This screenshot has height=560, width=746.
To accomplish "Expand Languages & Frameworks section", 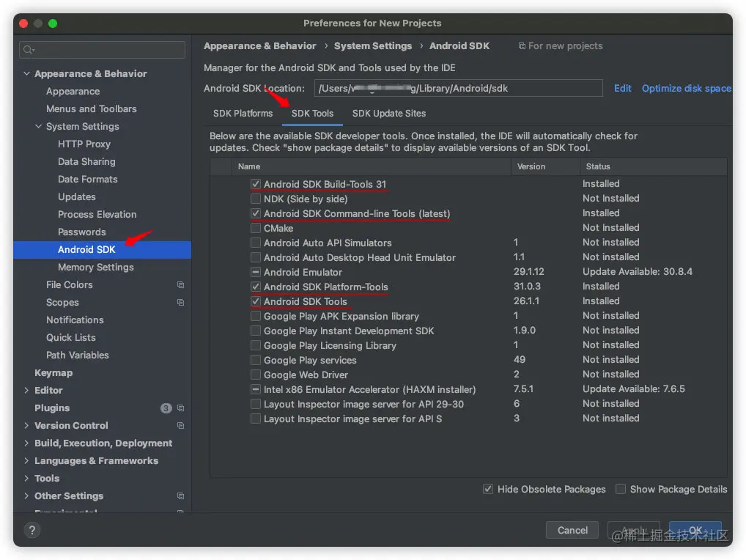I will coord(26,460).
